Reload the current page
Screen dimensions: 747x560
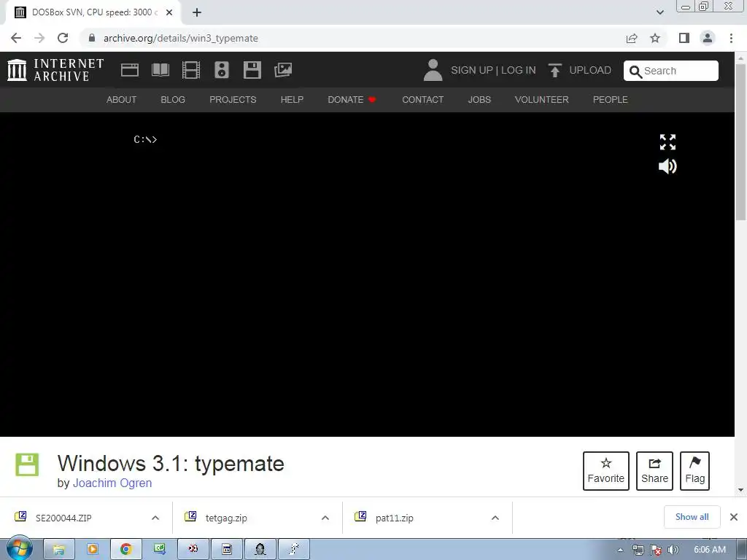(63, 38)
